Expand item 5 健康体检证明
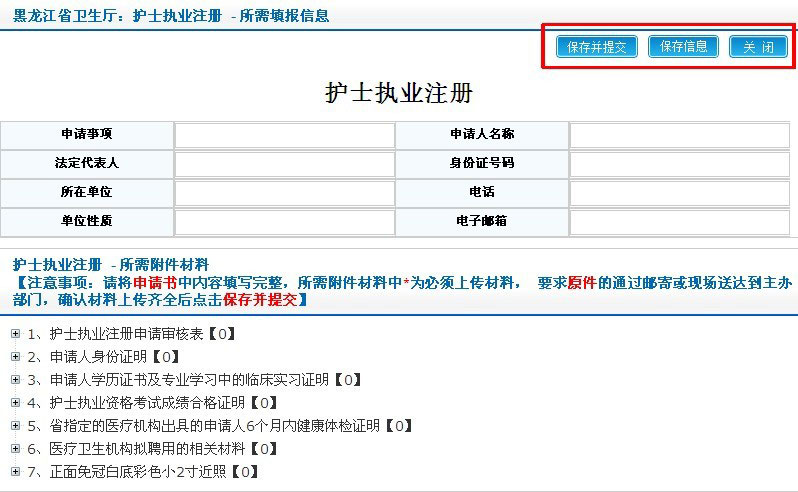 coord(15,425)
